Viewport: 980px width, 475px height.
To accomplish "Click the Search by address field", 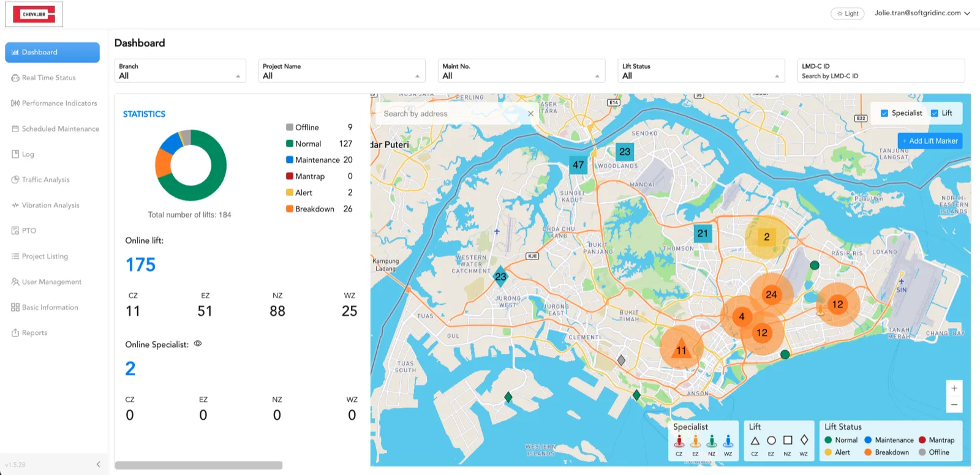I will click(450, 114).
